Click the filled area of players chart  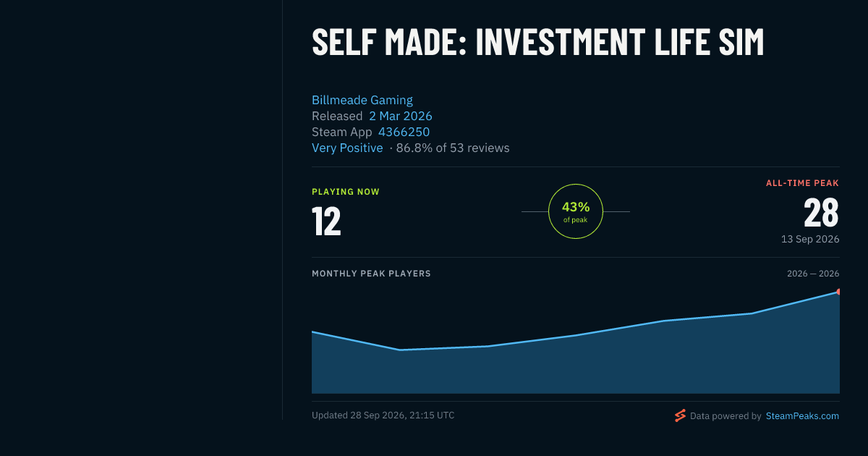click(x=575, y=369)
